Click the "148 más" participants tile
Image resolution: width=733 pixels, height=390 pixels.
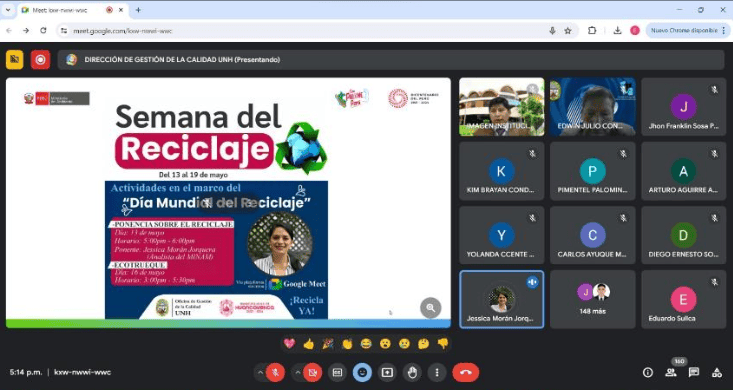point(592,299)
